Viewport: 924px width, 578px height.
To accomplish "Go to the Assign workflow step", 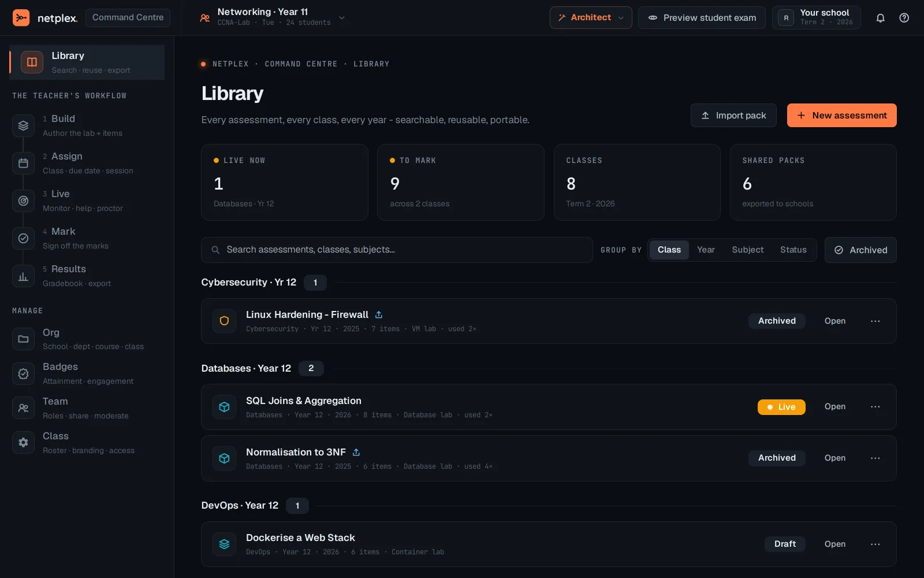I will coord(88,163).
